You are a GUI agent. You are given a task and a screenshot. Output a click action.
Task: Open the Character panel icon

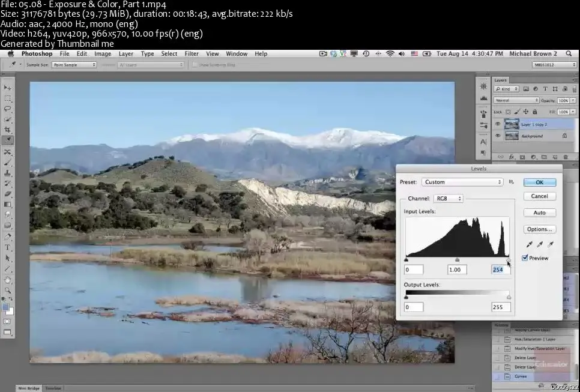click(483, 142)
